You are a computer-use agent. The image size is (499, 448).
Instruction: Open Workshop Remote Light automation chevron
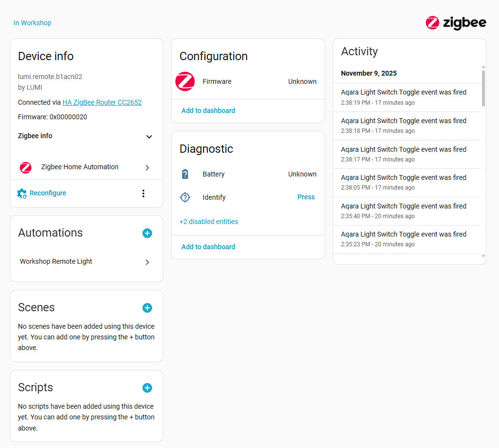click(147, 262)
